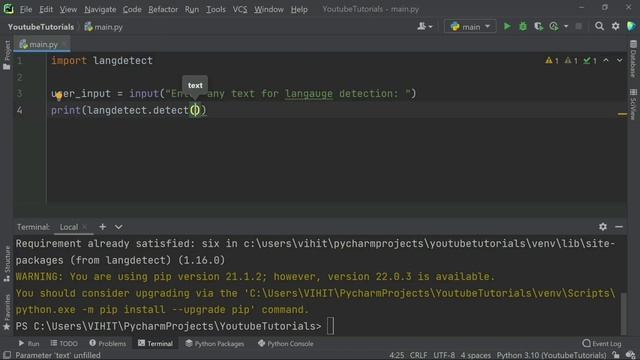This screenshot has height=360, width=640.
Task: Open the VCS menu
Action: tap(240, 9)
